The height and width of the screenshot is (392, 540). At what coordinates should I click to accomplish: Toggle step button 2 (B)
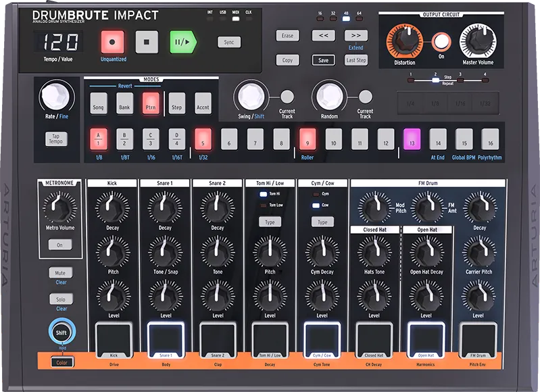click(124, 139)
